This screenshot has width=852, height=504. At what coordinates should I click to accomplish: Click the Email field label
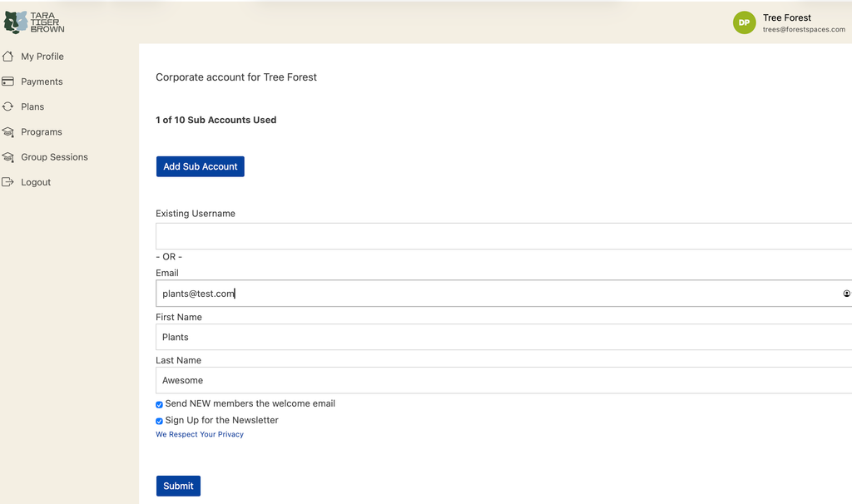point(167,273)
